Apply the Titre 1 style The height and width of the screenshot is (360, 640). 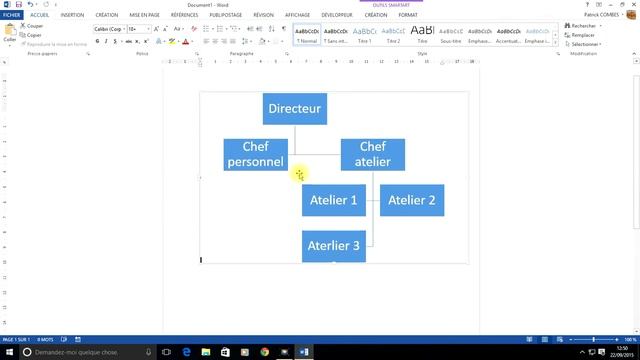coord(364,35)
